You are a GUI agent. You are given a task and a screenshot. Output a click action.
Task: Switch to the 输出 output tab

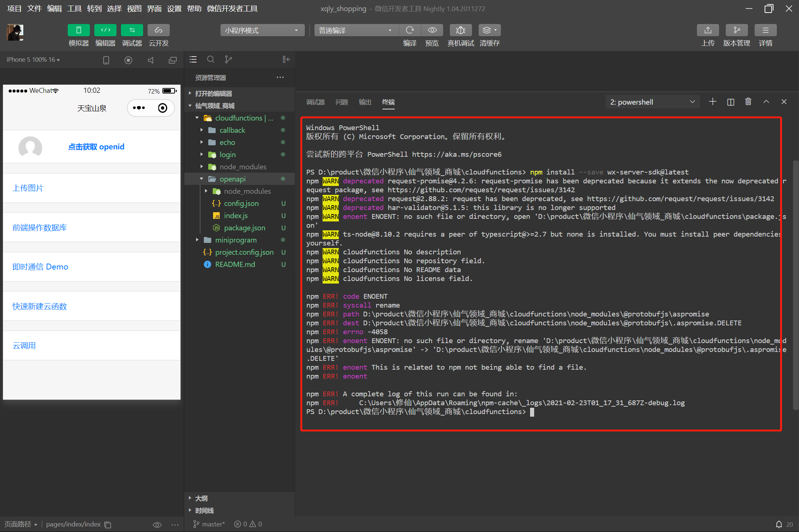click(365, 102)
